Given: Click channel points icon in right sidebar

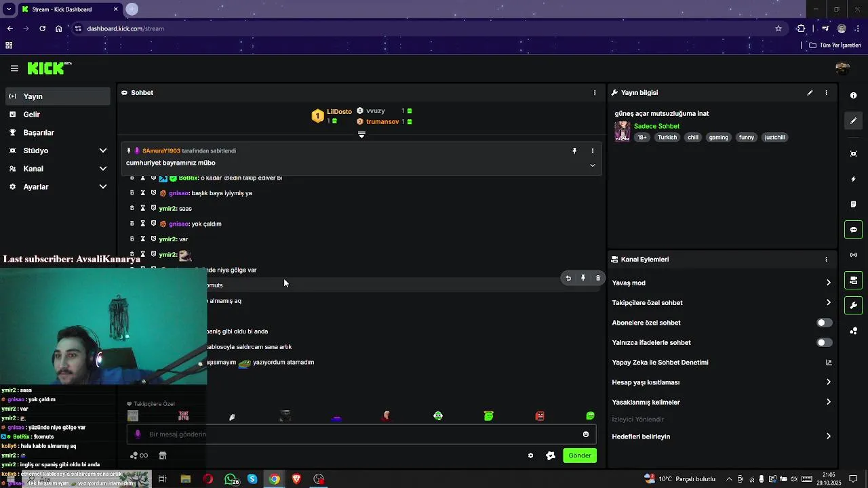Looking at the screenshot, I should tap(853, 331).
